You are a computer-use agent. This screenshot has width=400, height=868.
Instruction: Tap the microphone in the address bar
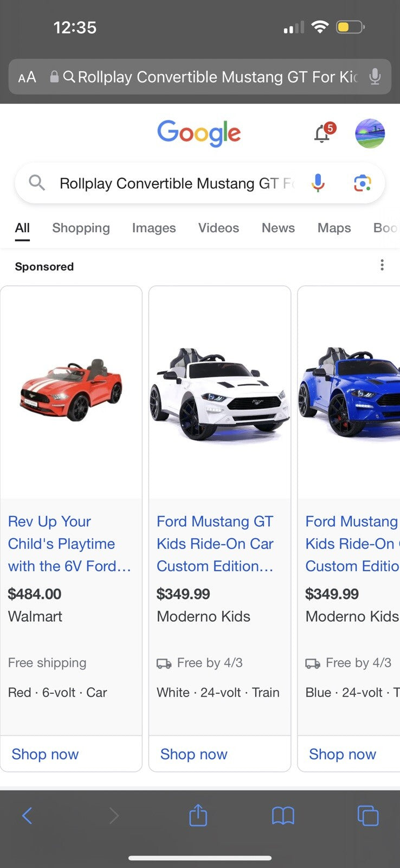point(375,77)
